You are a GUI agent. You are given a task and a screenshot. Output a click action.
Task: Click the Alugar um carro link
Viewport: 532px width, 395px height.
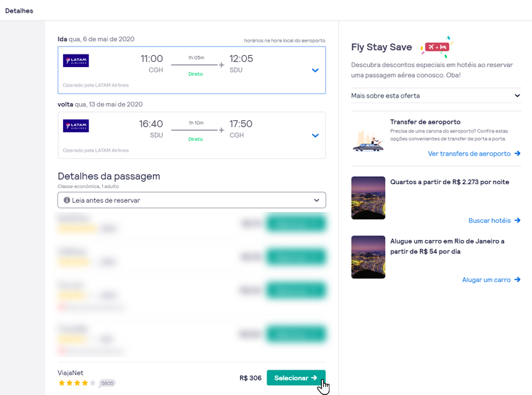491,280
